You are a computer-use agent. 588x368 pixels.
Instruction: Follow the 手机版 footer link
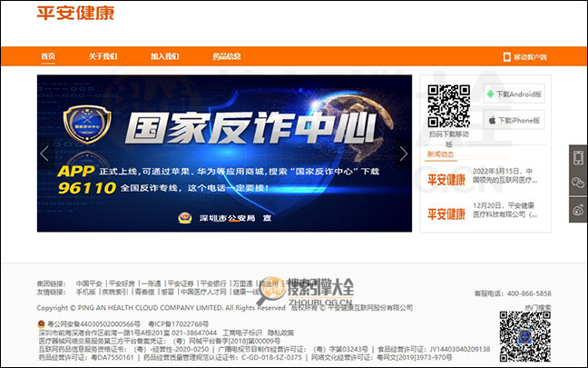tap(86, 292)
